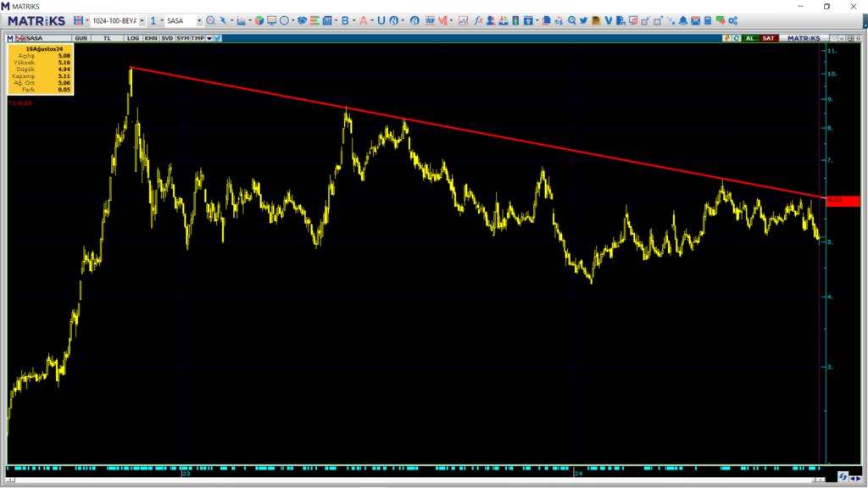
Task: Click the magnifier search icon in toolbar
Action: click(210, 20)
